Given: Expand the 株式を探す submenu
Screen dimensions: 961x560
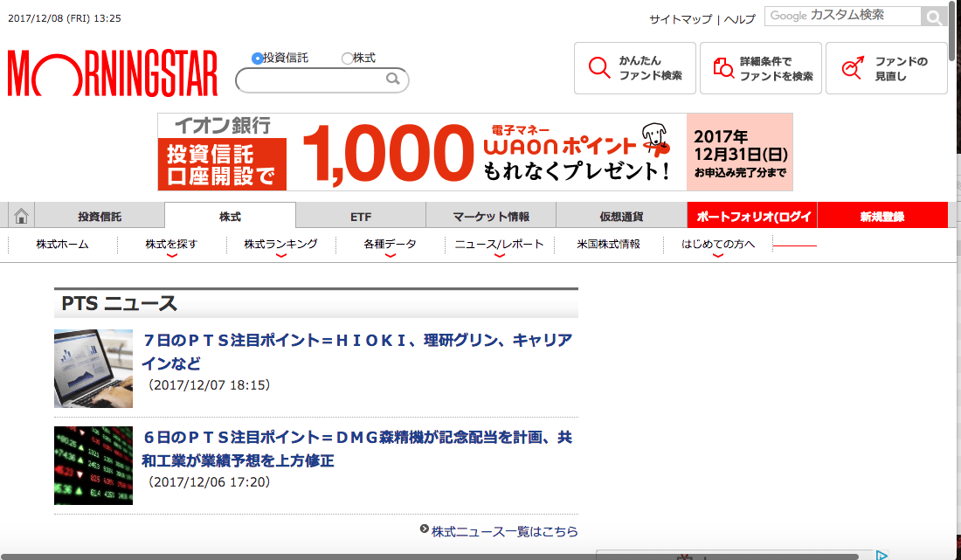Looking at the screenshot, I should (171, 245).
